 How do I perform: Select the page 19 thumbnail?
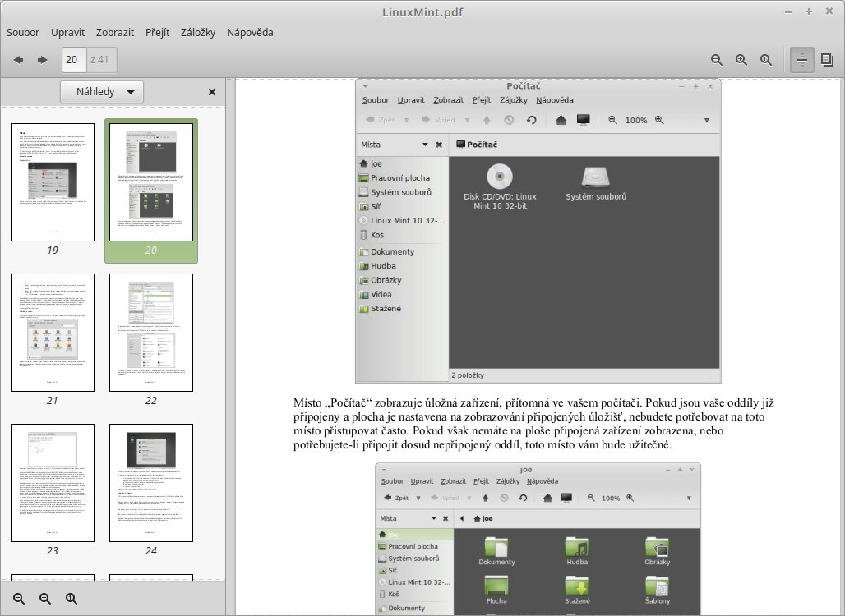point(53,182)
